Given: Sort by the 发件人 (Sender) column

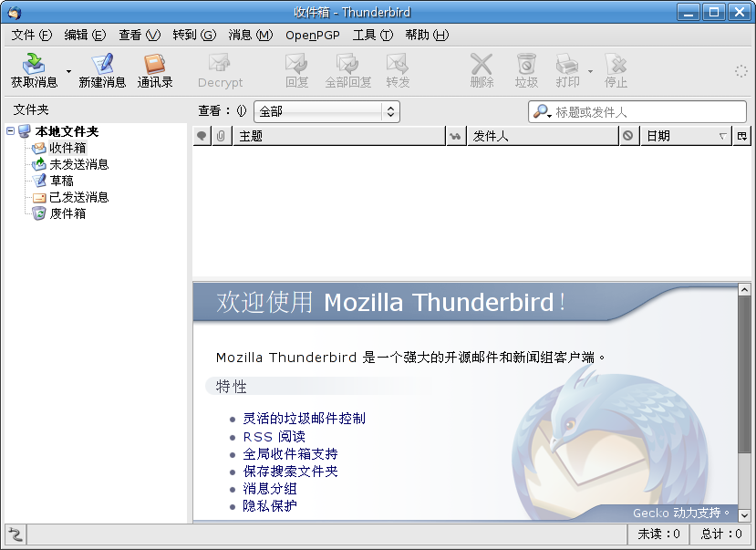Looking at the screenshot, I should pyautogui.click(x=543, y=136).
